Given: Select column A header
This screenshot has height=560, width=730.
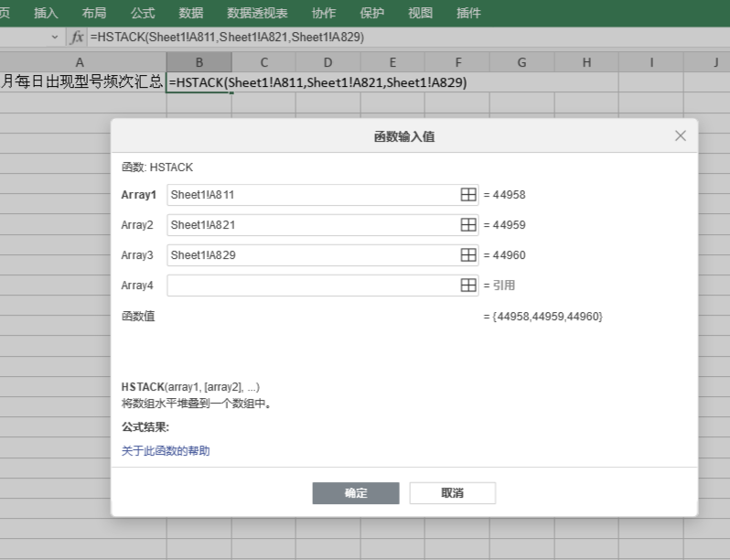Looking at the screenshot, I should (x=81, y=62).
